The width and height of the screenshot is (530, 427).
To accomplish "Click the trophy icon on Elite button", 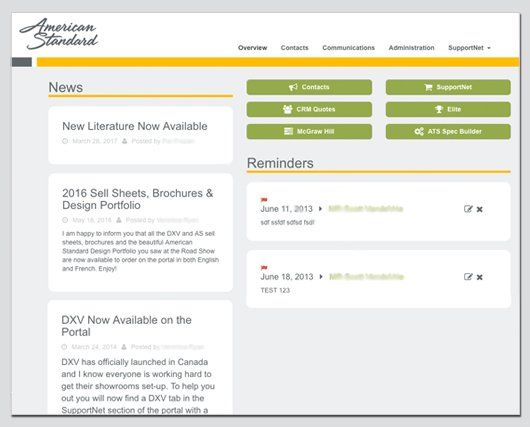I will pos(439,109).
